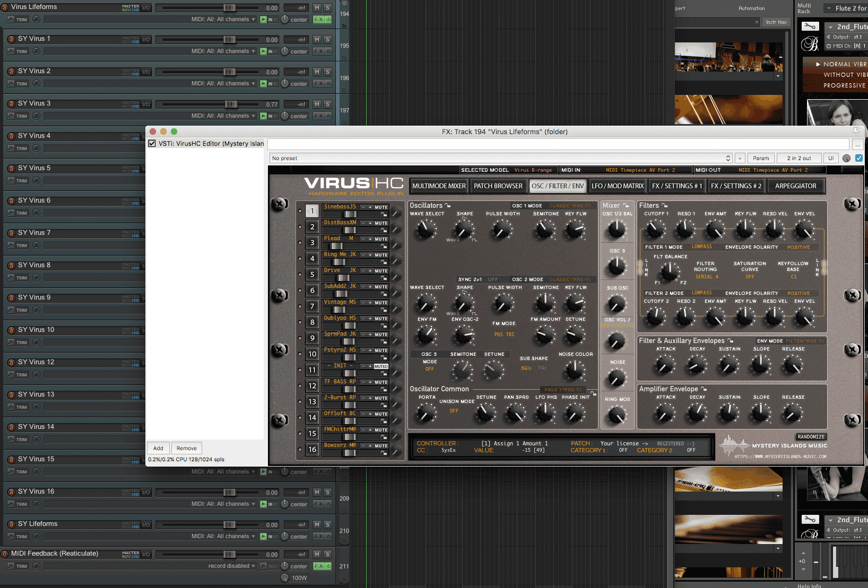This screenshot has height=588, width=868.
Task: Expand the 2nd_Flute instrument arrow at top
Action: (x=830, y=27)
